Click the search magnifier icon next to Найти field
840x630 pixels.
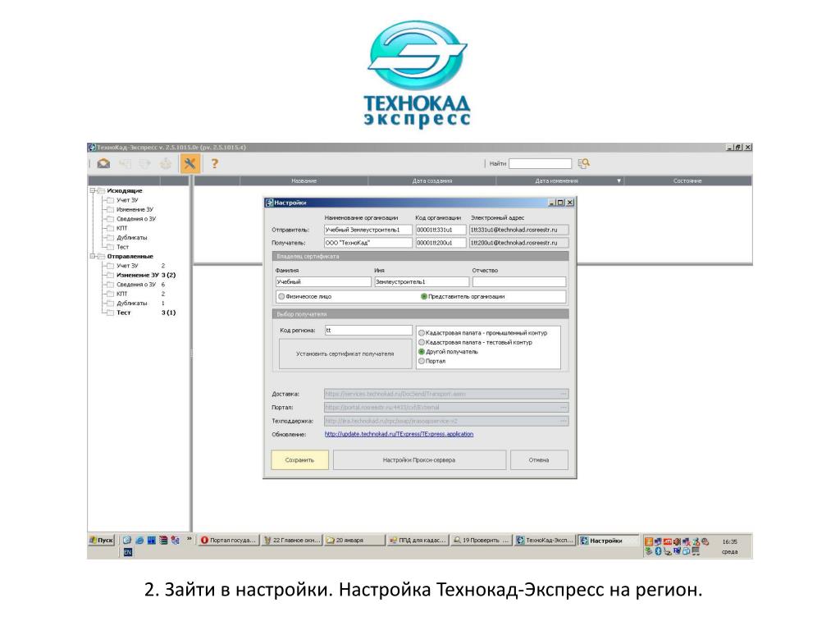coord(584,163)
